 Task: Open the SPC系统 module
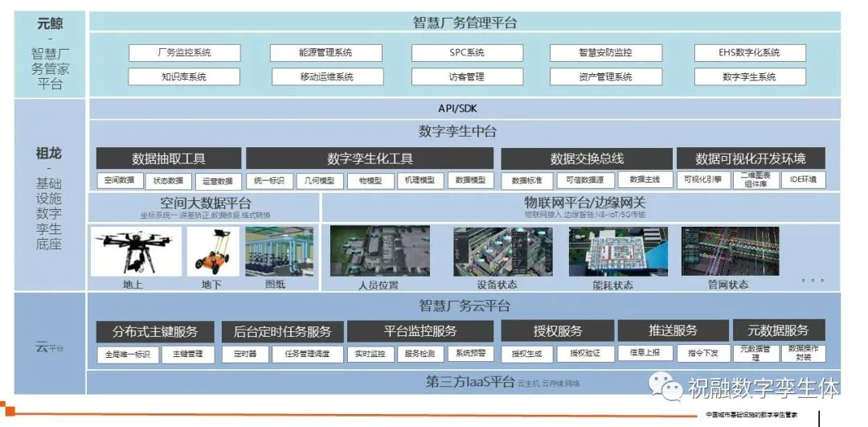point(466,53)
